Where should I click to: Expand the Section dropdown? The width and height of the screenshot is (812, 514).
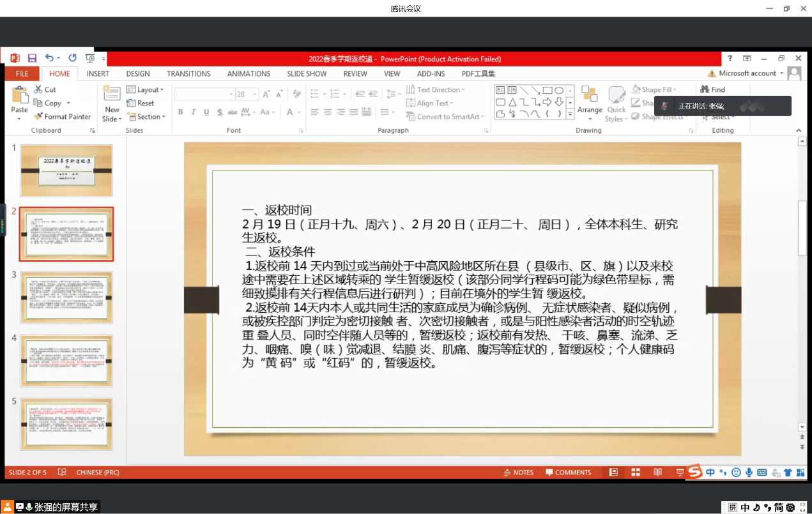tap(146, 117)
